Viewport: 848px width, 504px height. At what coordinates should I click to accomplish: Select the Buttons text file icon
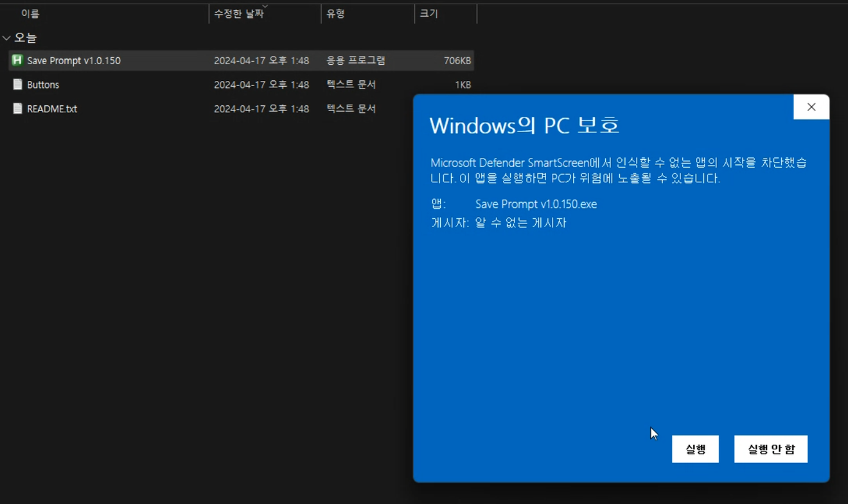(17, 85)
